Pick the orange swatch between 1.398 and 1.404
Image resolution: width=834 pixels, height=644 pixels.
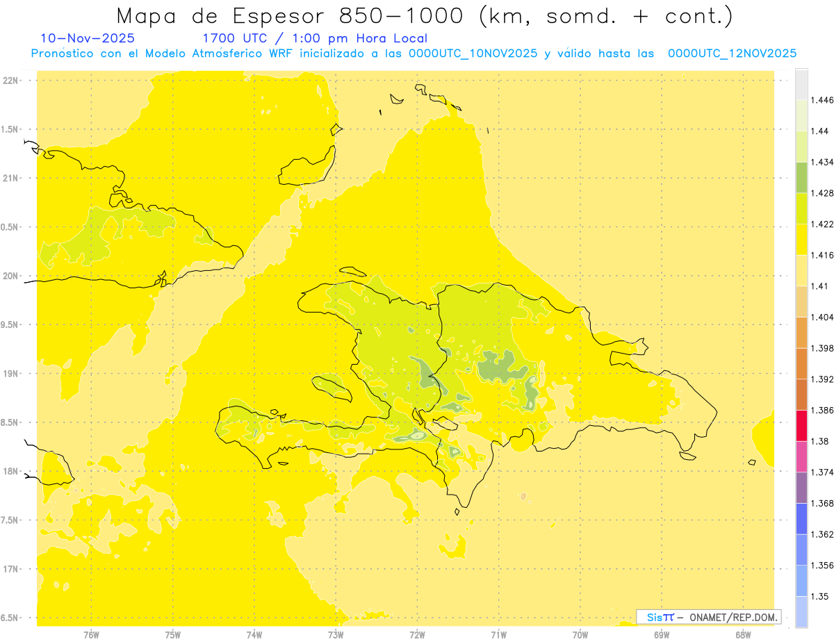coord(801,332)
